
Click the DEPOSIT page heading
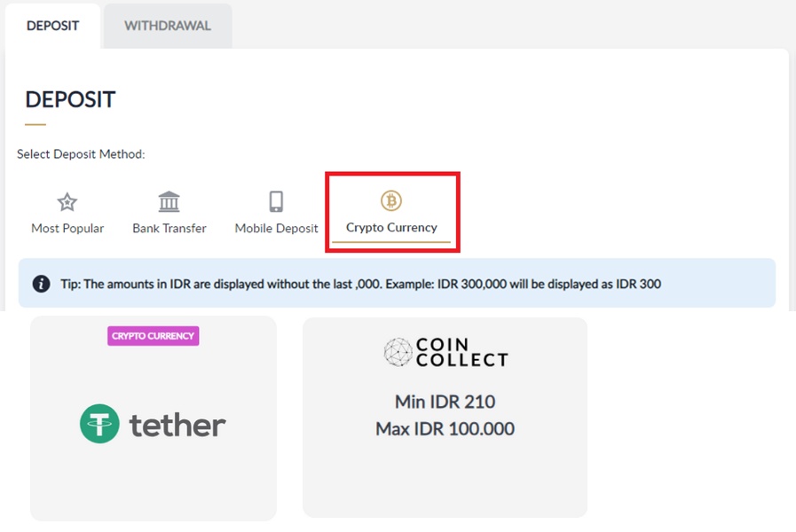tap(70, 99)
